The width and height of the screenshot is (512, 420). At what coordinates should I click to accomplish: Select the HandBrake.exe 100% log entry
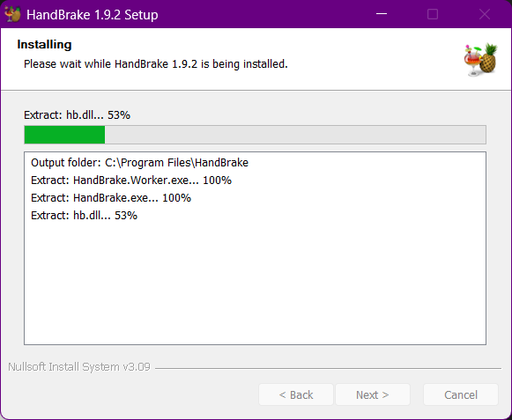(x=111, y=198)
